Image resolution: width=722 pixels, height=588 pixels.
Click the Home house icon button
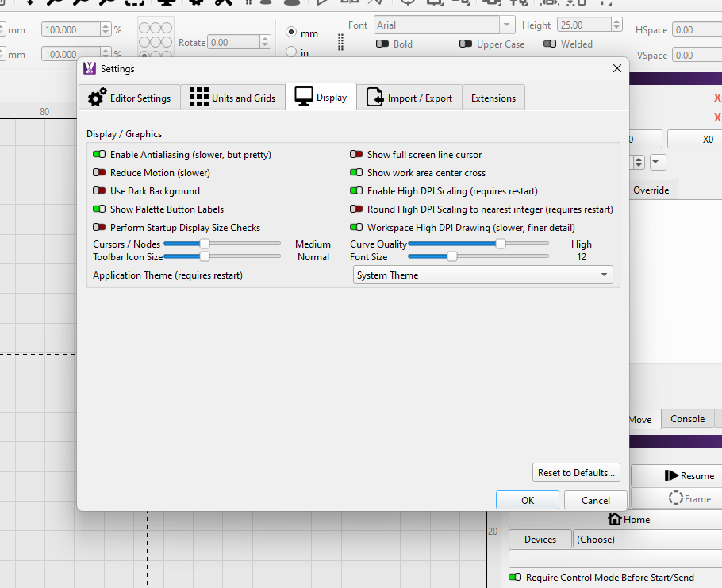(614, 519)
